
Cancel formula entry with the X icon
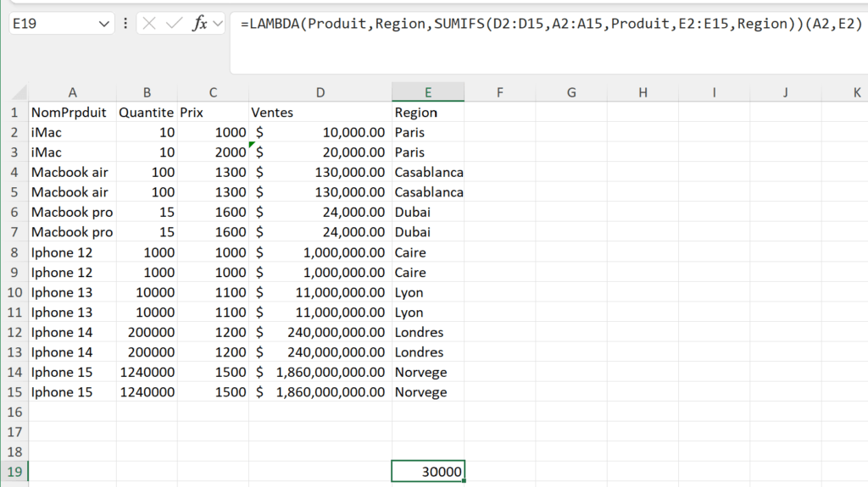(149, 23)
